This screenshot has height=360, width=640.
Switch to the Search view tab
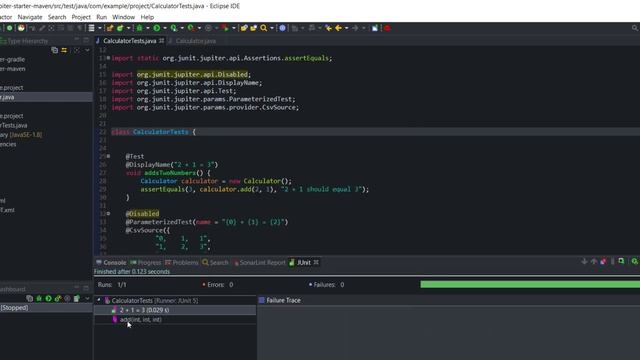click(216, 262)
